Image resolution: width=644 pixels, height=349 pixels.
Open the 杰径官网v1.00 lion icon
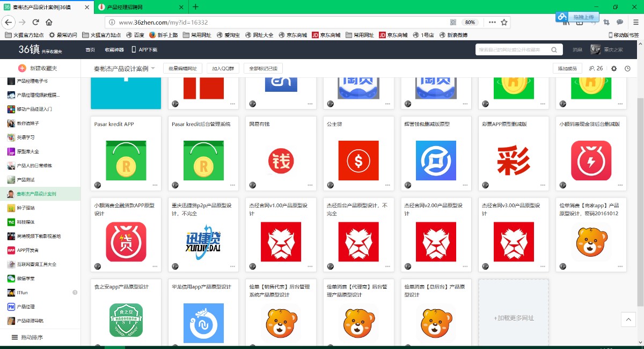pyautogui.click(x=281, y=242)
